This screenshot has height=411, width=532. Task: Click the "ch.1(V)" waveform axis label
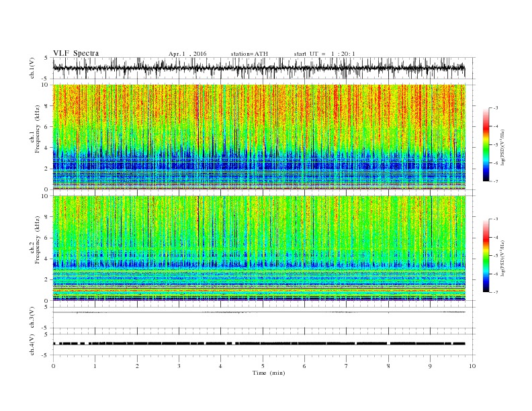(32, 68)
